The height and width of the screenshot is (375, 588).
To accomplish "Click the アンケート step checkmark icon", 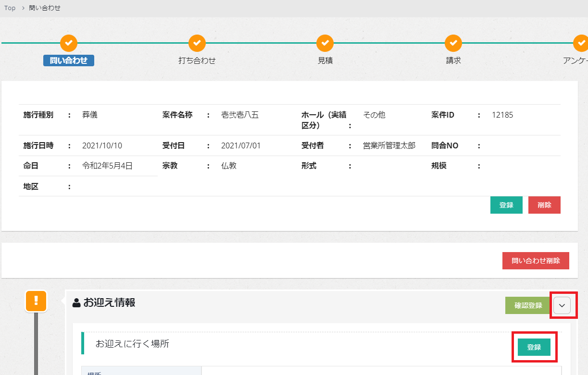I will coord(581,43).
